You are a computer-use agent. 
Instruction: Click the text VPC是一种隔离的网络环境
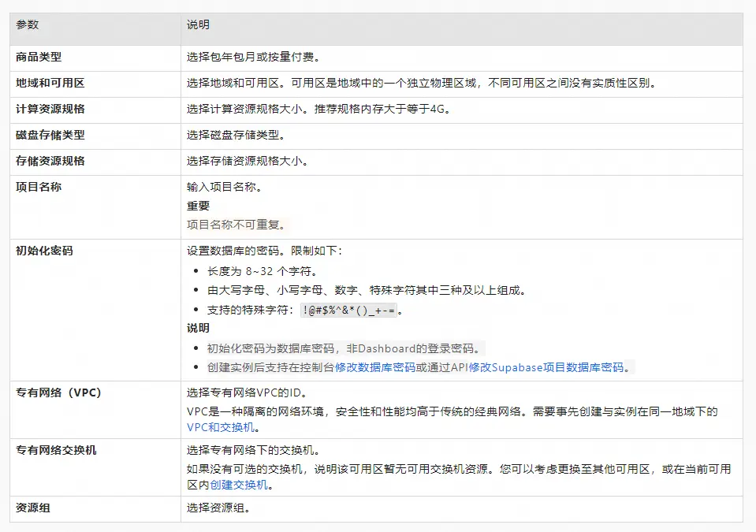(x=255, y=412)
